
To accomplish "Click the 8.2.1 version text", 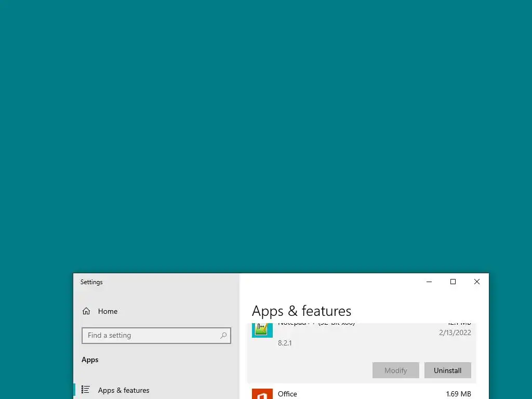I will pyautogui.click(x=285, y=343).
